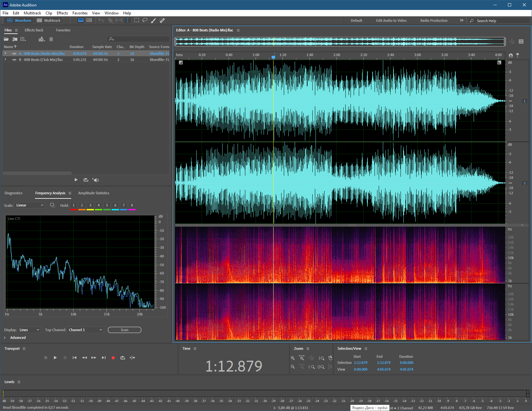Expand the Advanced section
532x411 pixels.
18,338
